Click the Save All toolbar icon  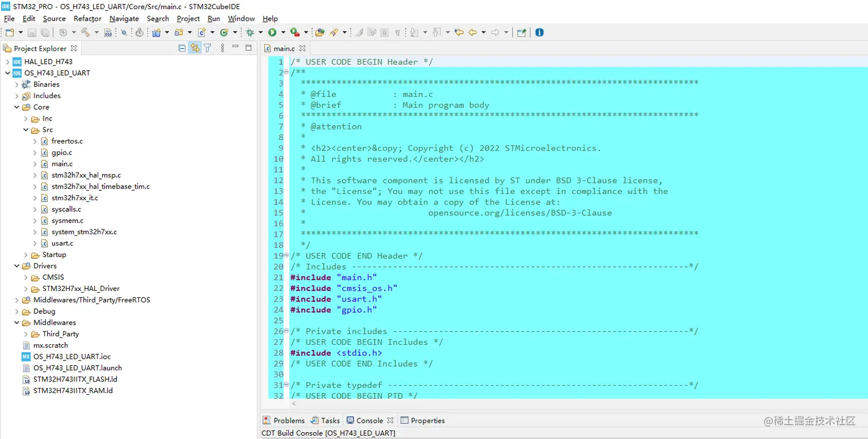45,33
